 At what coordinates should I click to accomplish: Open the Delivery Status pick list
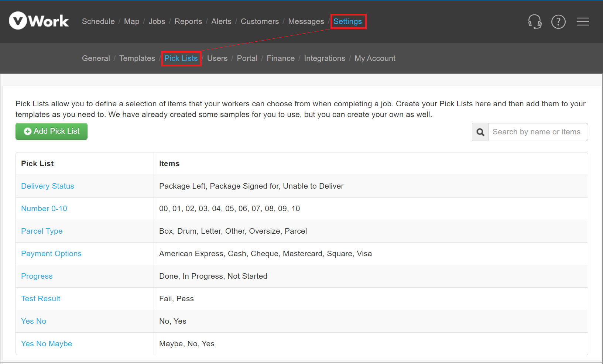pyautogui.click(x=48, y=186)
